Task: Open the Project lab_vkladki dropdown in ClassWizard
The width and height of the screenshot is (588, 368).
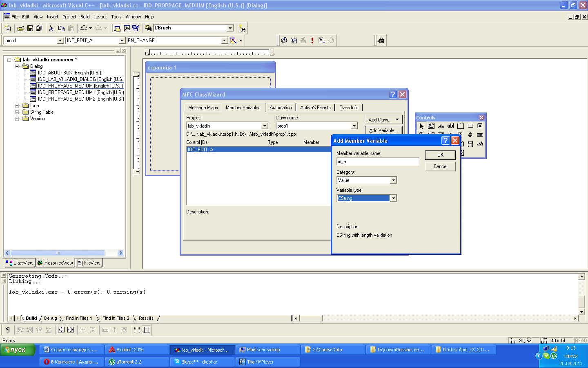Action: (265, 126)
